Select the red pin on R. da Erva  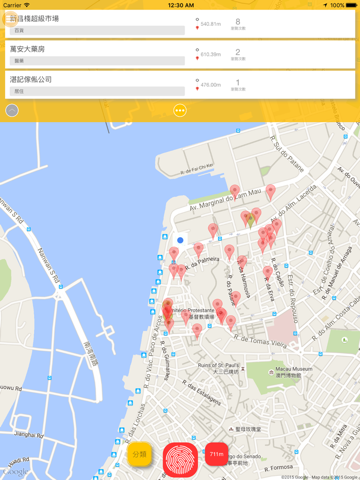coord(267,273)
